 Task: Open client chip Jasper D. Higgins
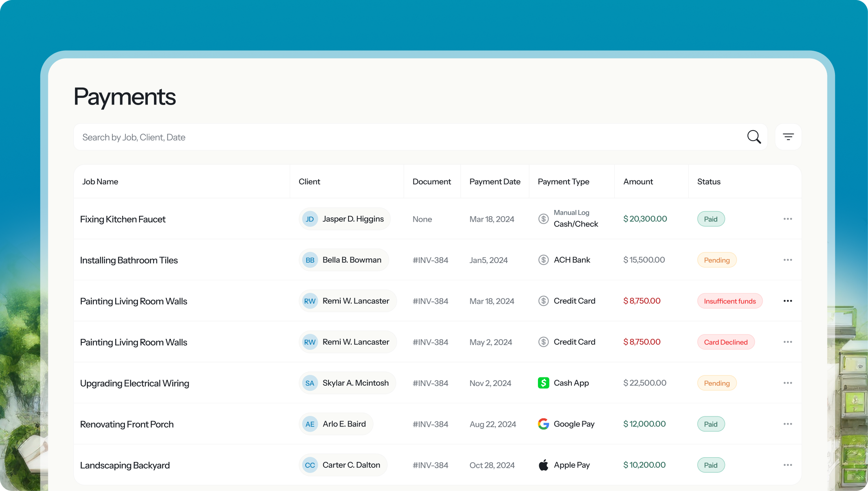345,219
